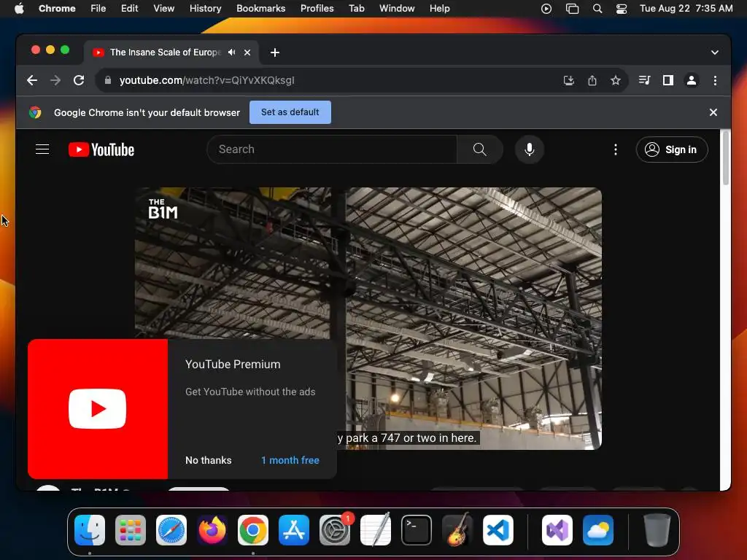Open Spotlight search in menu bar

(597, 9)
